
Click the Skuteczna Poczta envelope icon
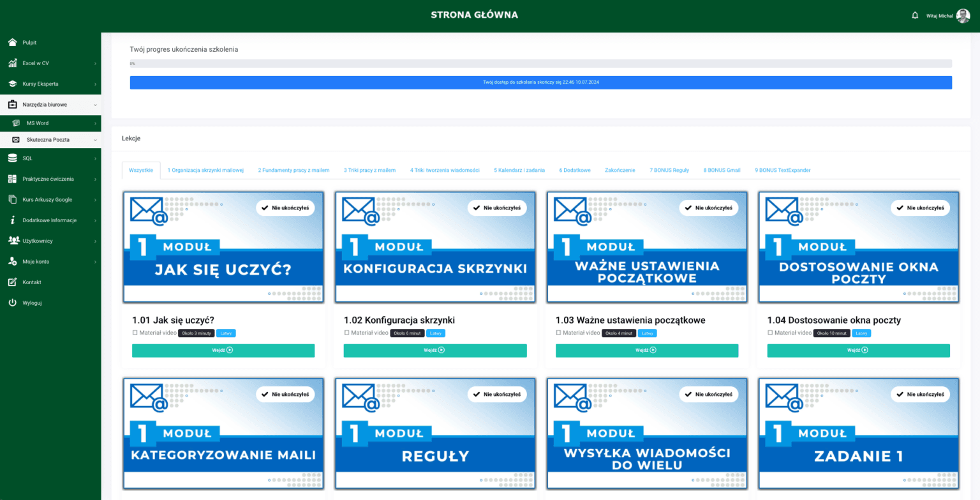click(x=16, y=139)
